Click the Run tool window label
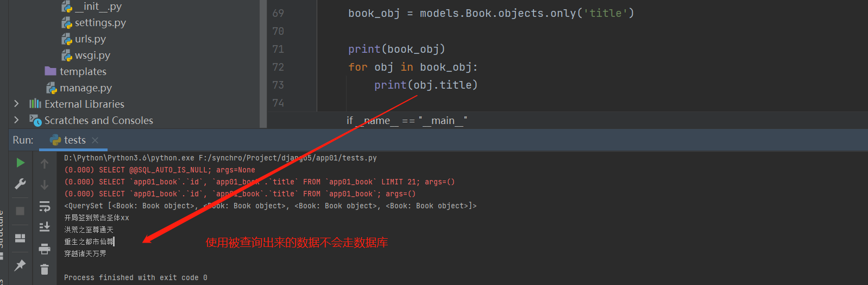This screenshot has height=285, width=868. (x=23, y=140)
